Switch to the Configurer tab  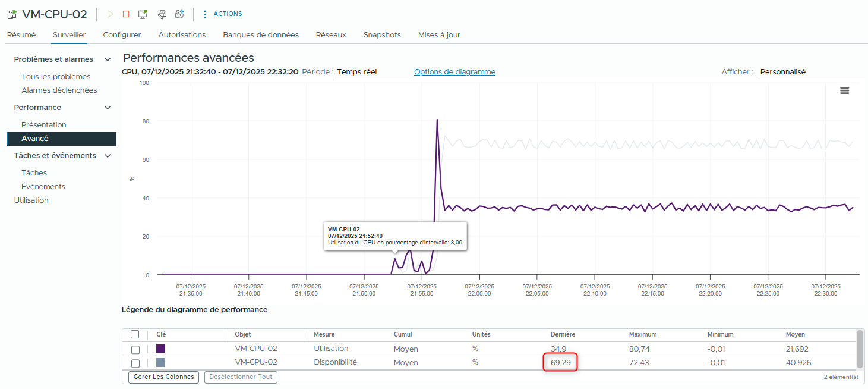pos(122,35)
